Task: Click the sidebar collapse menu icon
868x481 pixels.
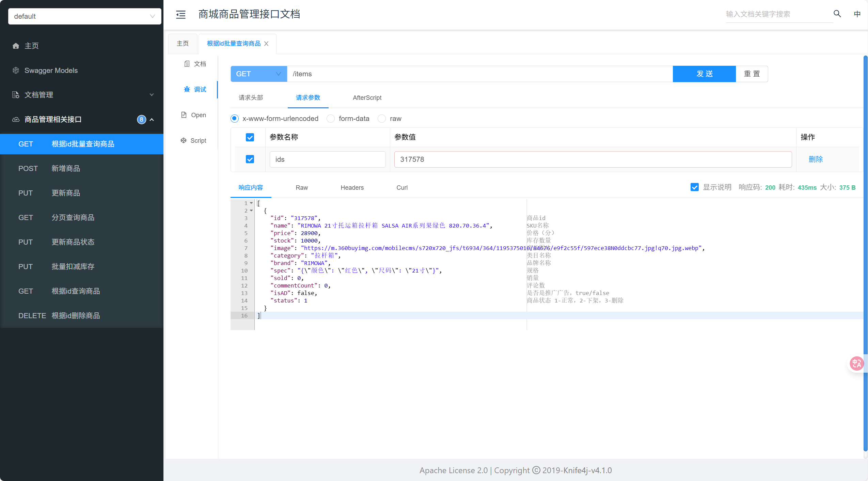Action: pos(180,14)
